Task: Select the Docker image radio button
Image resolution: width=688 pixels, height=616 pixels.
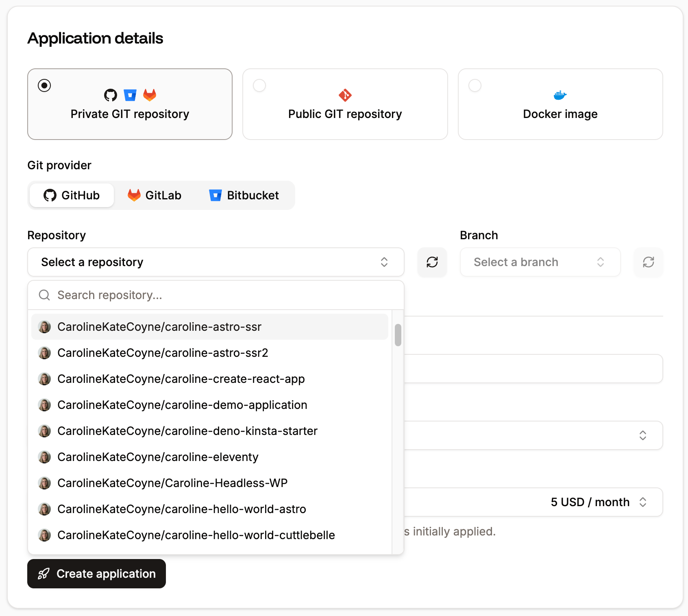Action: tap(475, 85)
